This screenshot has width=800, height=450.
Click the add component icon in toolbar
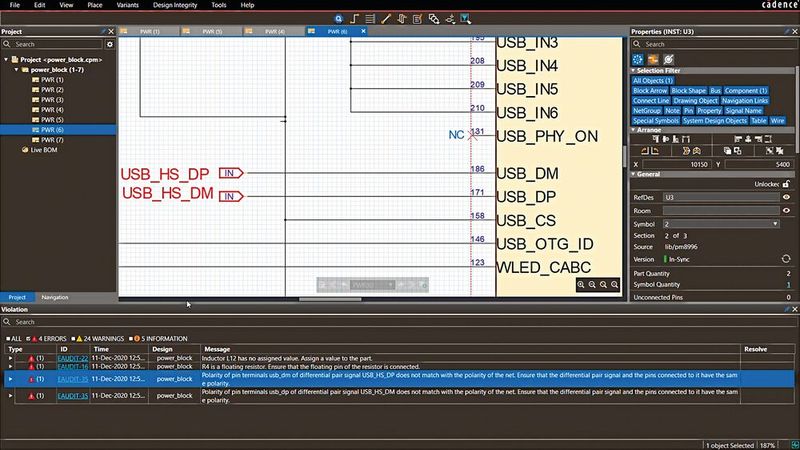(402, 19)
